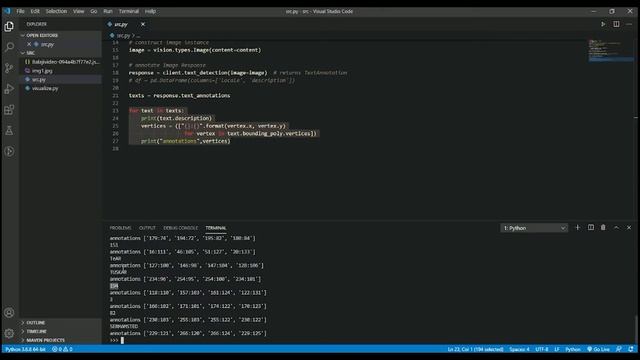Open the Run menu

pos(108,11)
